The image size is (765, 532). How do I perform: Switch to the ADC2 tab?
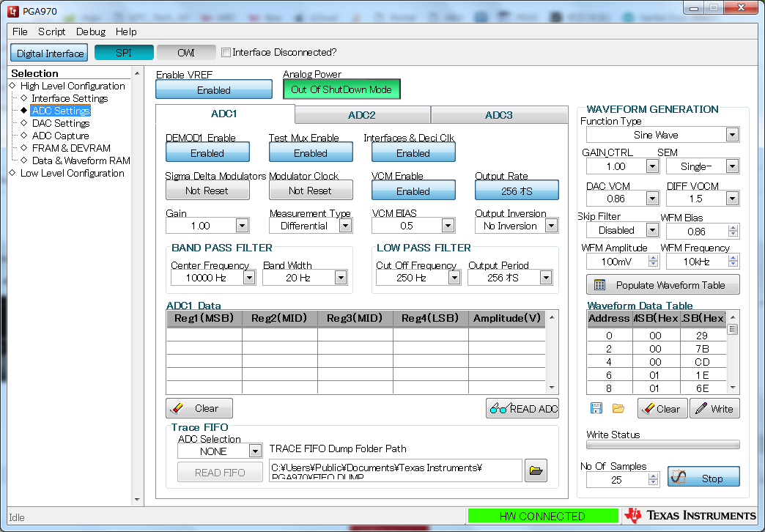362,114
